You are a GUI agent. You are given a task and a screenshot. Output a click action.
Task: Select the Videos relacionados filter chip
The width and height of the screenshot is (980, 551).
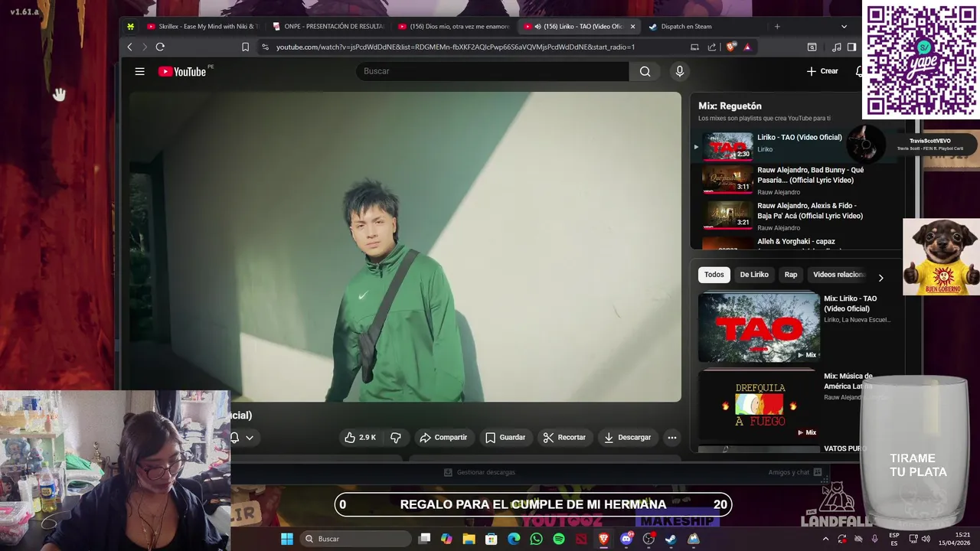pyautogui.click(x=839, y=275)
